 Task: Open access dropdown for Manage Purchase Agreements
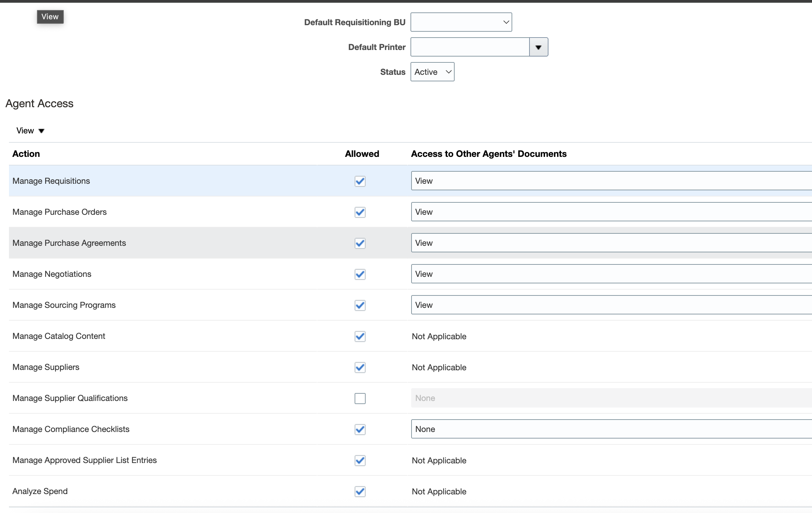[611, 243]
